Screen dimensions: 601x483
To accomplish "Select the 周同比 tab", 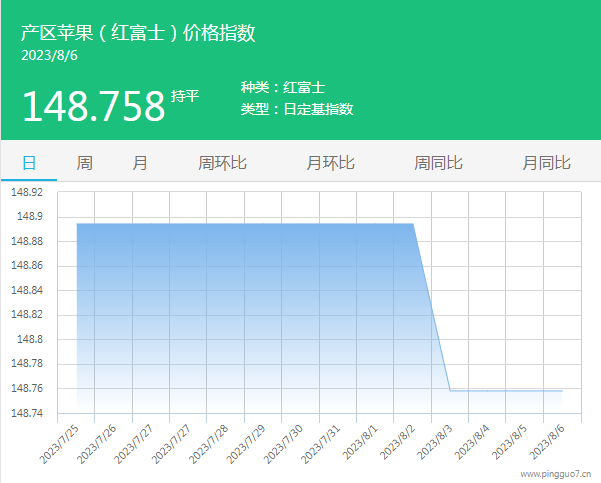I will [439, 163].
